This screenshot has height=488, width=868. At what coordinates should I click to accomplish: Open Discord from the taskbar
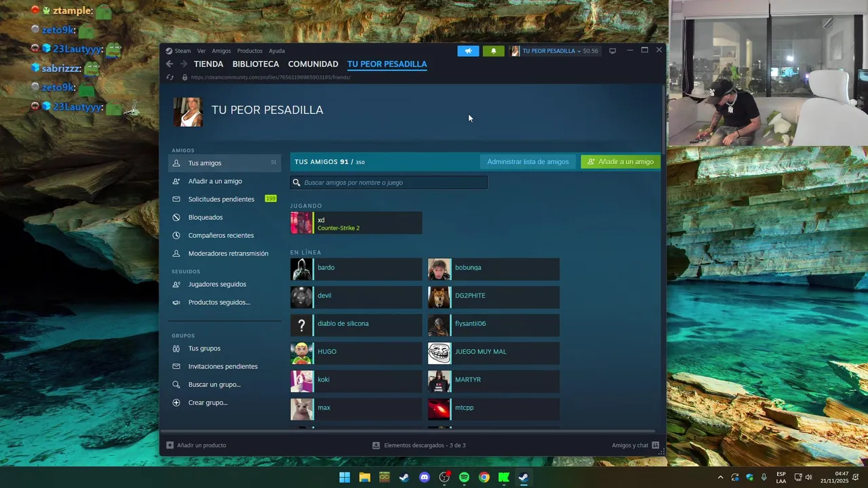425,477
